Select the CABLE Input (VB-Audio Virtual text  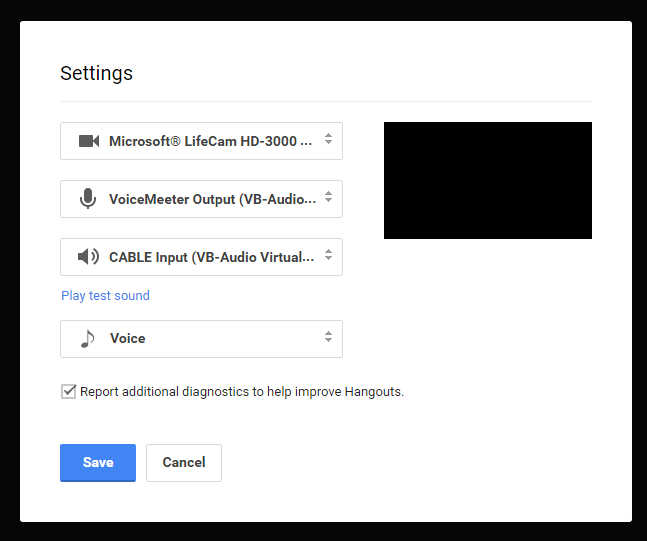coord(212,257)
